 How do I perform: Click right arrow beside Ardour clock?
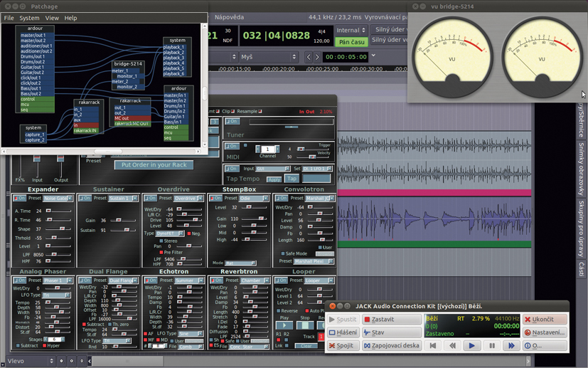[x=317, y=57]
